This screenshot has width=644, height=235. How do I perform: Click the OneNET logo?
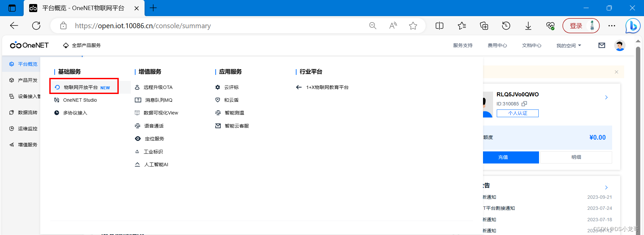29,45
